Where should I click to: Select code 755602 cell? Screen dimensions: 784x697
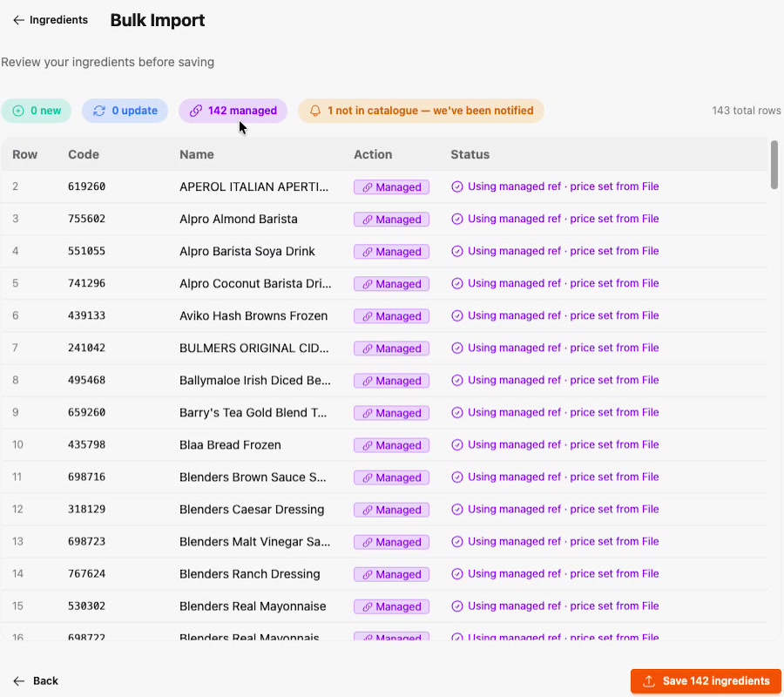[x=86, y=219]
